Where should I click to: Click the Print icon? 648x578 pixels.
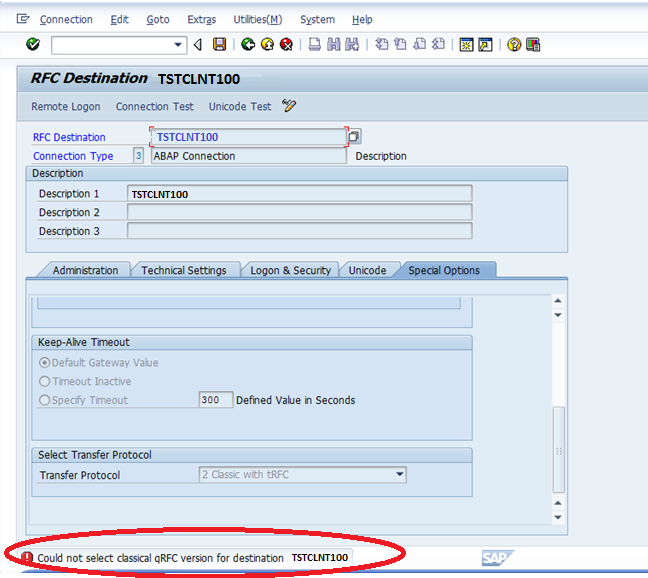(x=314, y=44)
